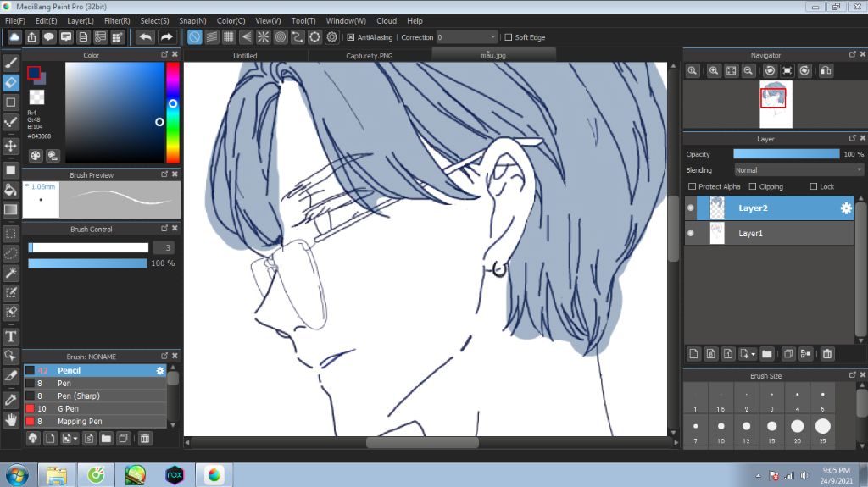Zoom out on Navigator panel

pyautogui.click(x=748, y=71)
